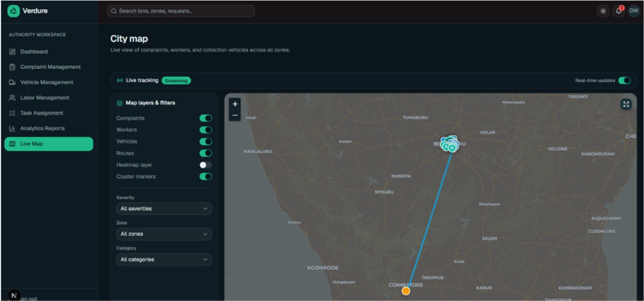The image size is (644, 301).
Task: Open the All severities dropdown
Action: click(164, 208)
